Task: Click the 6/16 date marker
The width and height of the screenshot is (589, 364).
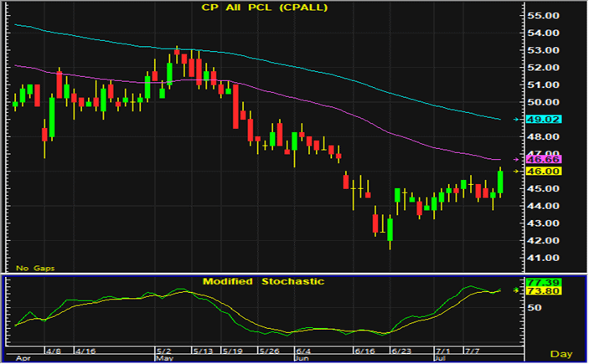Action: pyautogui.click(x=364, y=351)
